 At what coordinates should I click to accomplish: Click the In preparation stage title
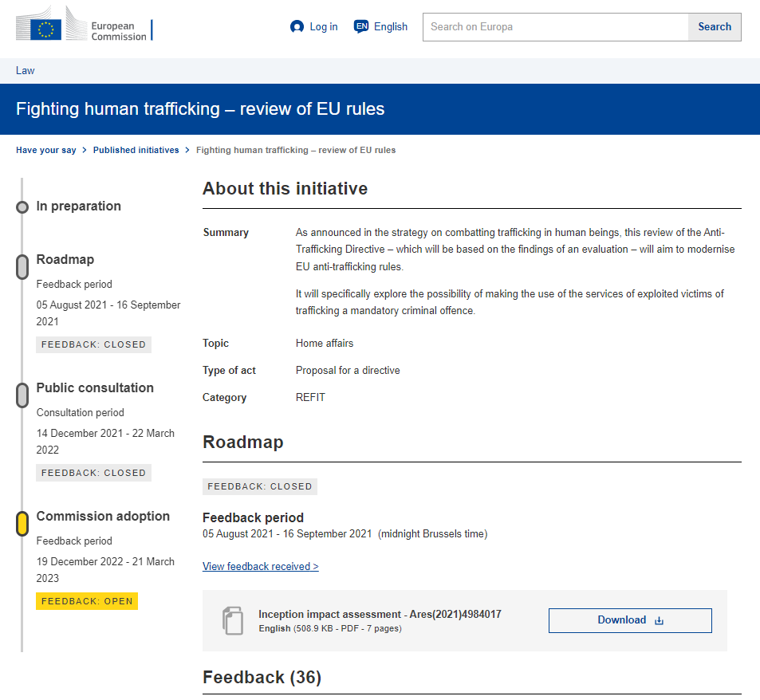click(78, 206)
